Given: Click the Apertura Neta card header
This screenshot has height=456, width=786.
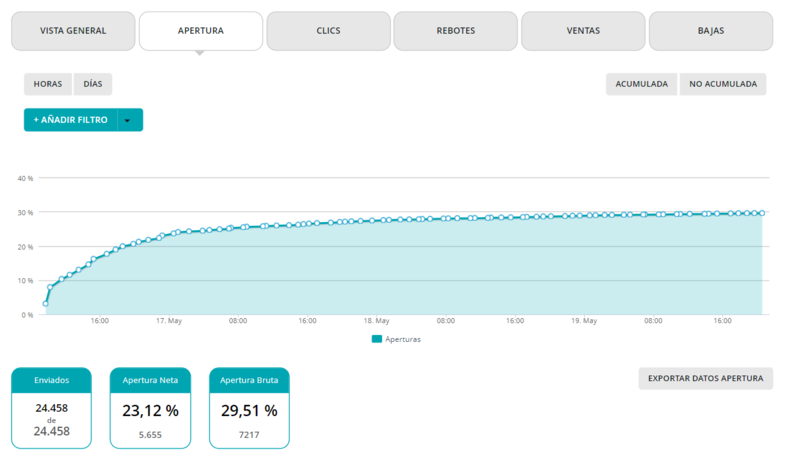Looking at the screenshot, I should [150, 380].
